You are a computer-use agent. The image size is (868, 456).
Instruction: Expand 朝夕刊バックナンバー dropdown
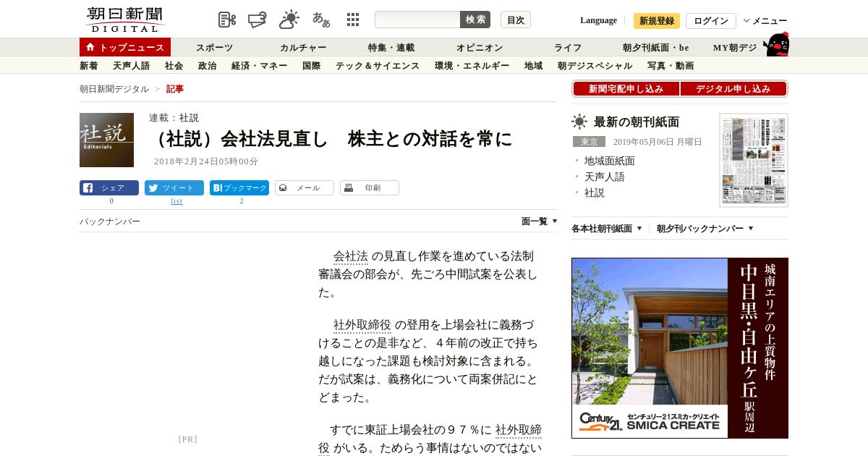pos(705,229)
